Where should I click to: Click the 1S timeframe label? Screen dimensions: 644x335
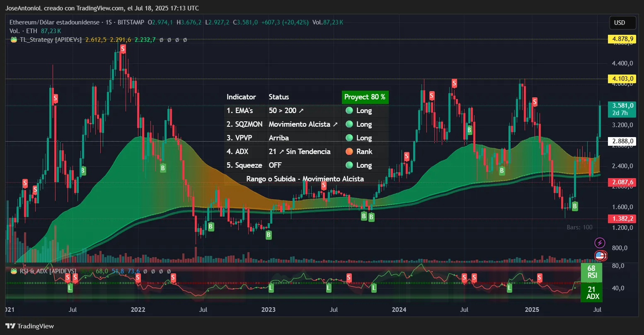pyautogui.click(x=109, y=22)
